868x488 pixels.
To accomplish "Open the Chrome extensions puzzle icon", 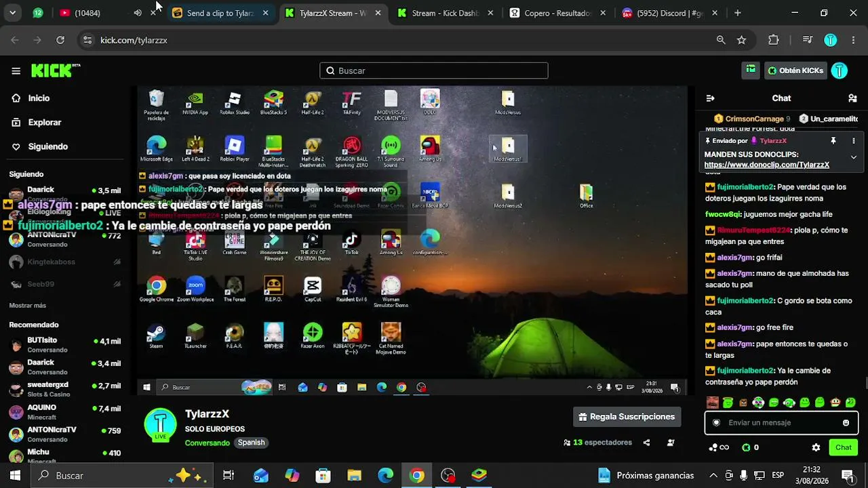I will click(774, 40).
